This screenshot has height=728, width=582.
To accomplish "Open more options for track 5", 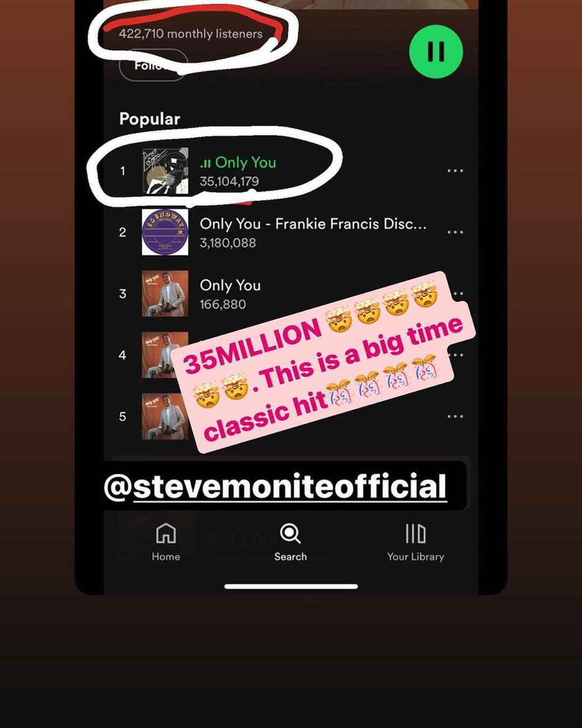I will [x=455, y=416].
